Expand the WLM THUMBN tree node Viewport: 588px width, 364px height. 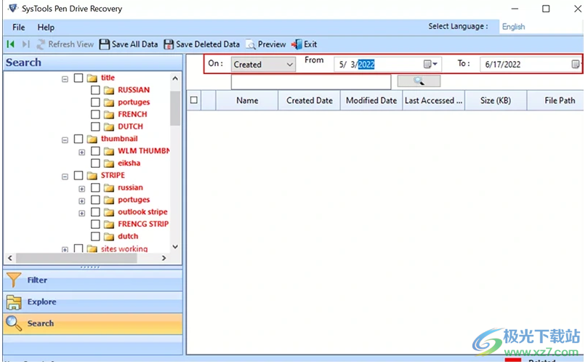pos(81,152)
